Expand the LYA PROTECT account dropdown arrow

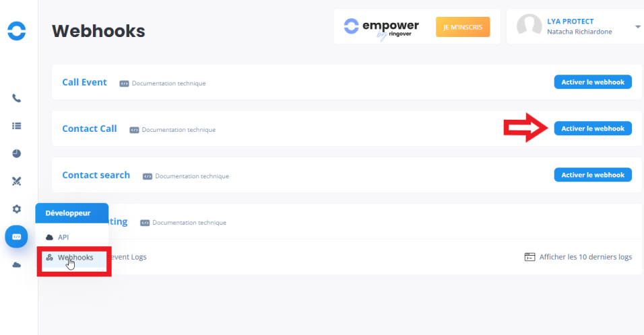(637, 27)
